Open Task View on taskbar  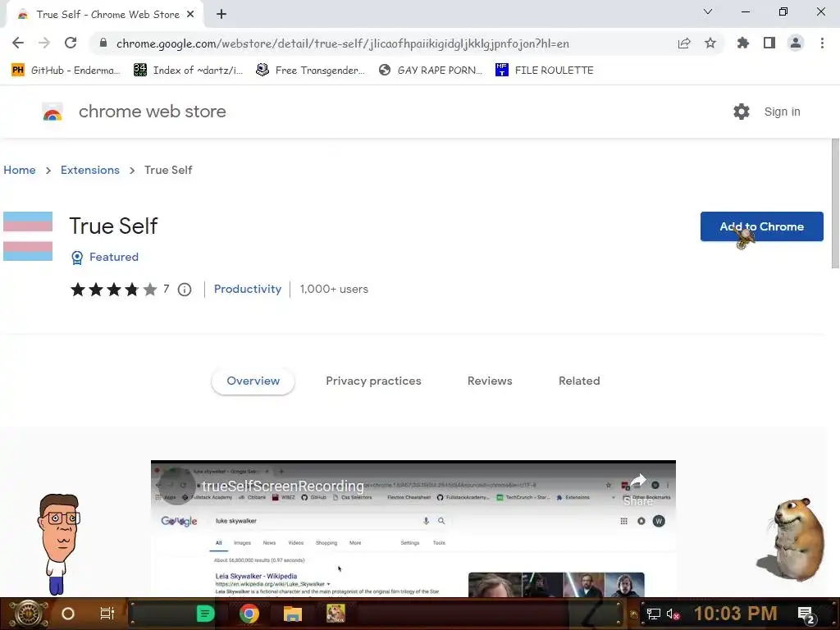click(x=107, y=614)
